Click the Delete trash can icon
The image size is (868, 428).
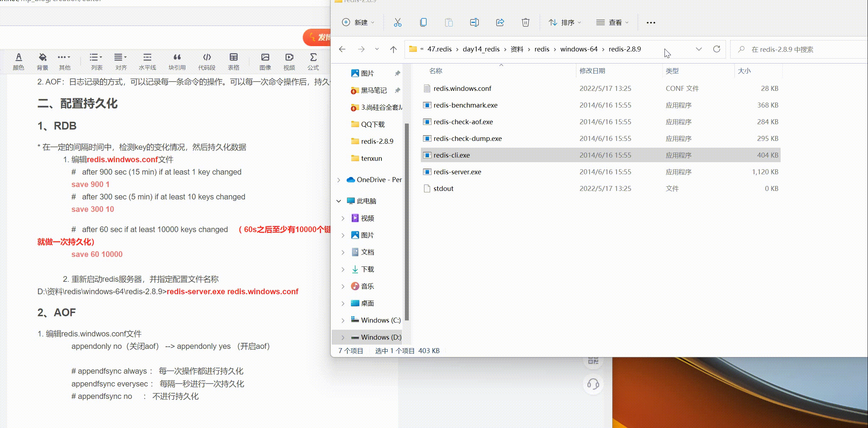coord(525,22)
